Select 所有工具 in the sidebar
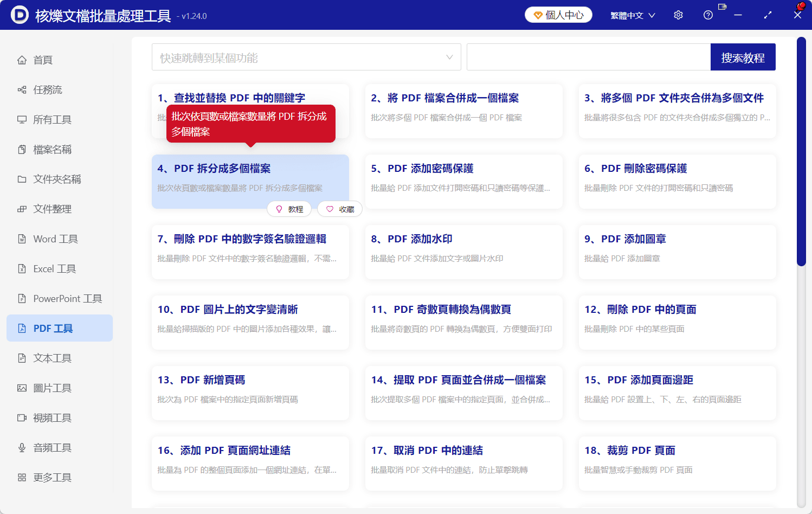This screenshot has height=514, width=812. coord(60,119)
